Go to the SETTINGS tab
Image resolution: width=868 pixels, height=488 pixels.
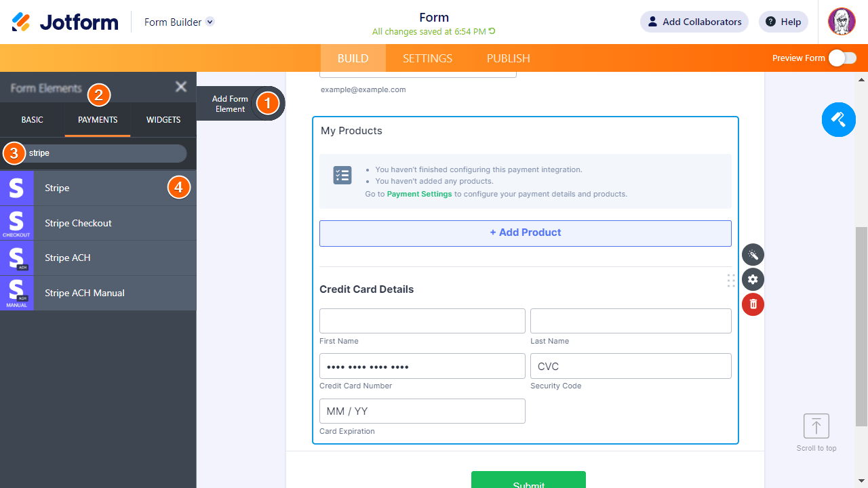click(x=427, y=58)
